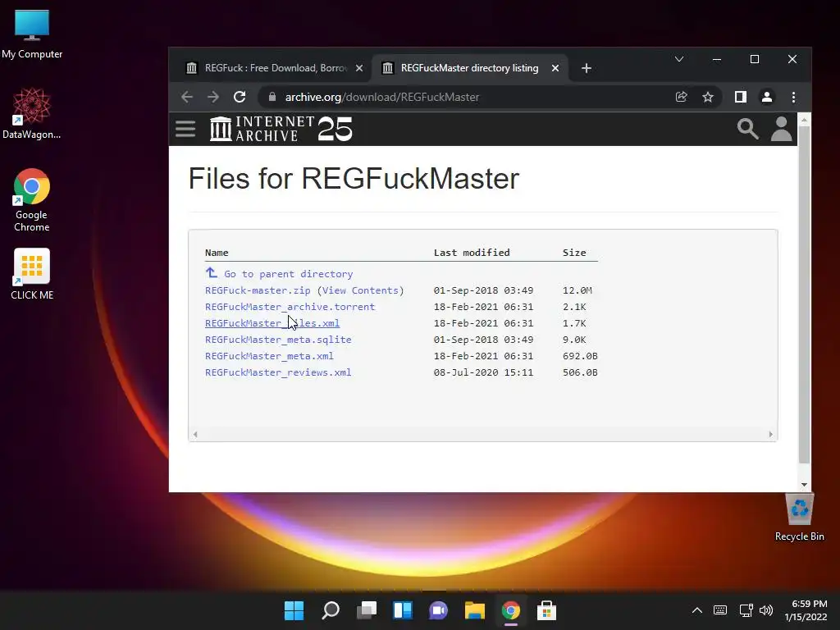Open Internet Archive search magnifier

[x=747, y=129]
